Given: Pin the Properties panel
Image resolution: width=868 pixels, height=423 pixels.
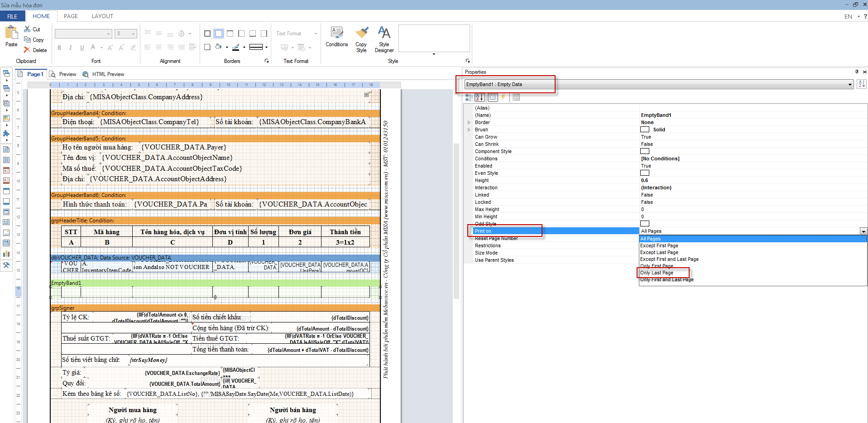Looking at the screenshot, I should [856, 72].
